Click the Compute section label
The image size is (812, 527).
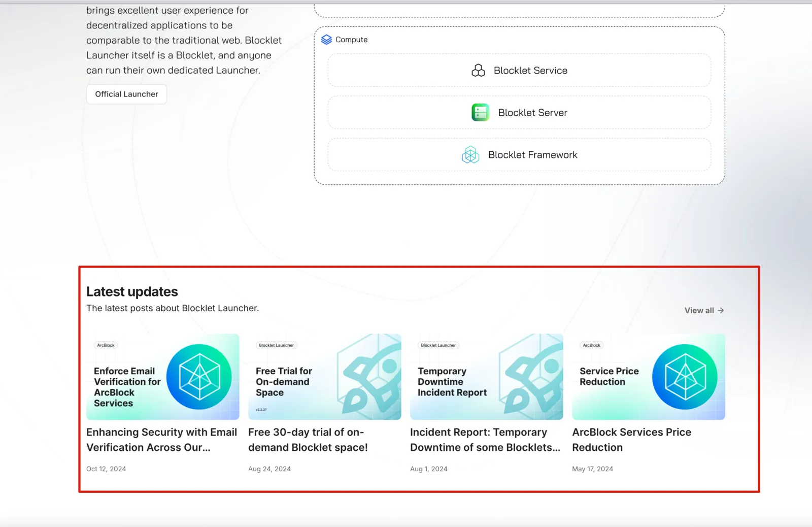[x=352, y=40]
